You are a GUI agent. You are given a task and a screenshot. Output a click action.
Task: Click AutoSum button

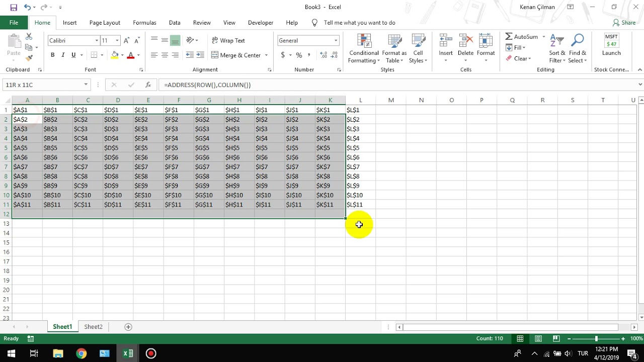pos(521,37)
